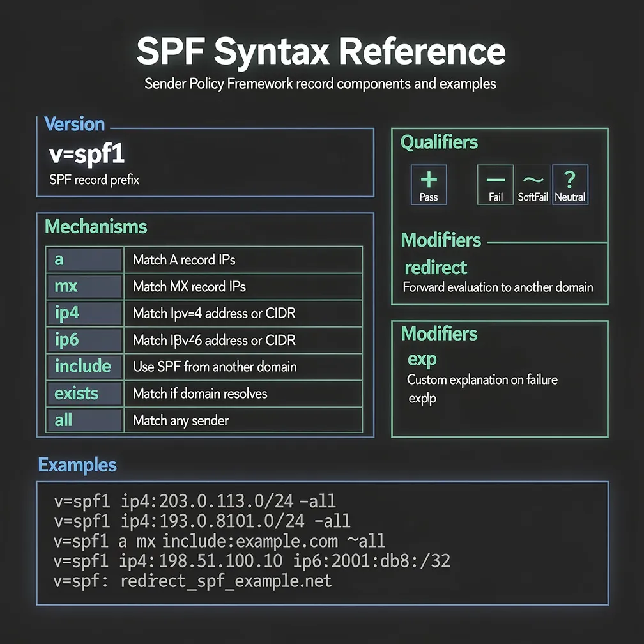Click the 'v=spf1' version text
The image size is (644, 644).
pos(87,155)
